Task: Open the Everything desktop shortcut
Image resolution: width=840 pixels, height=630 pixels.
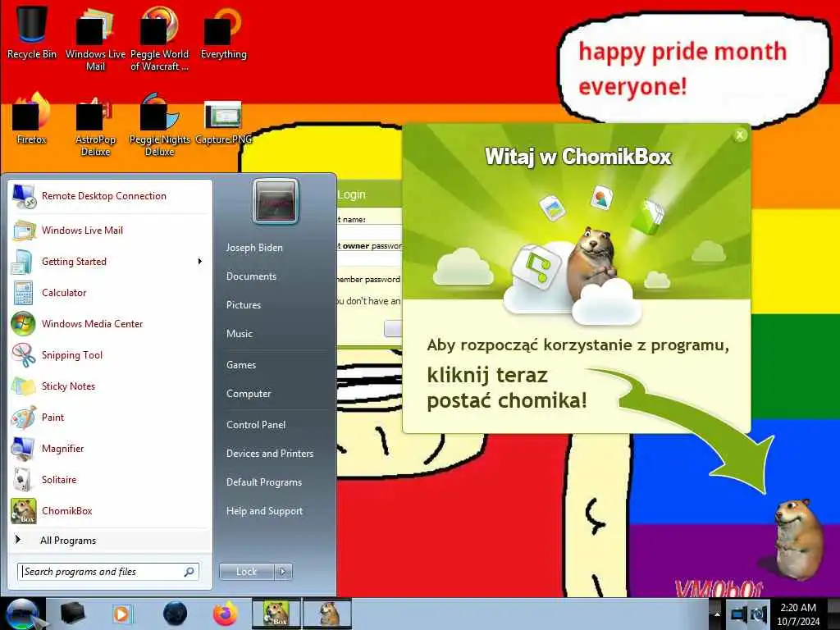Action: point(223,33)
